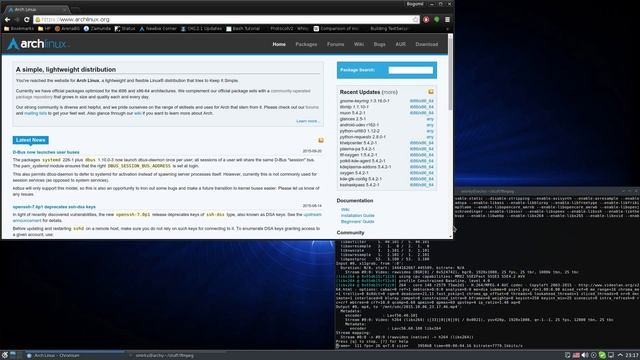Switch to Arch Linux - Chromium taskbar entry
Screen dimensions: 640x360
(76, 355)
